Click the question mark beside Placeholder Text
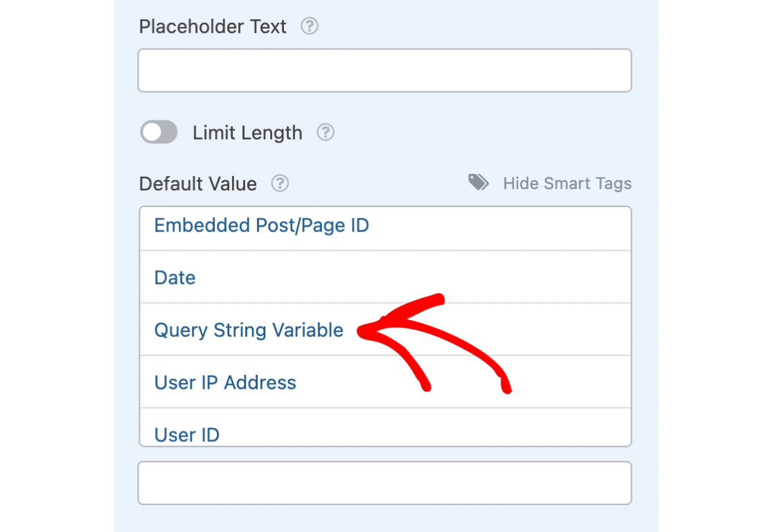773x532 pixels. click(x=310, y=26)
